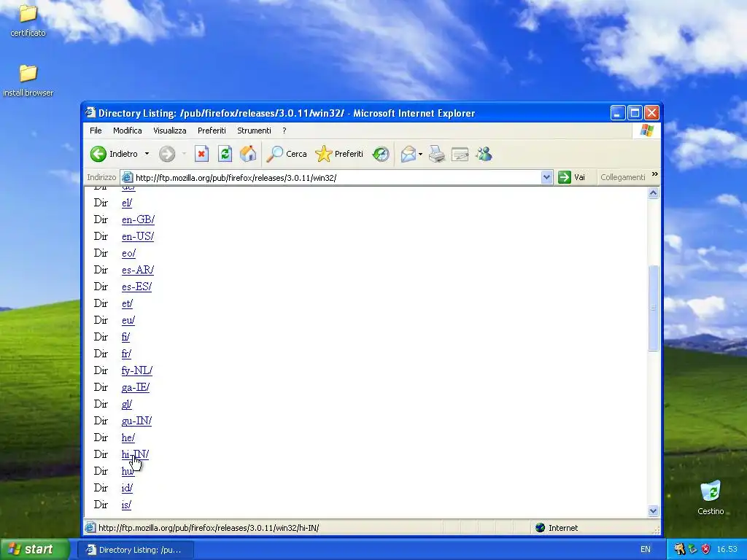This screenshot has width=747, height=560.
Task: Select the Cestino recycle bin icon
Action: (x=711, y=498)
